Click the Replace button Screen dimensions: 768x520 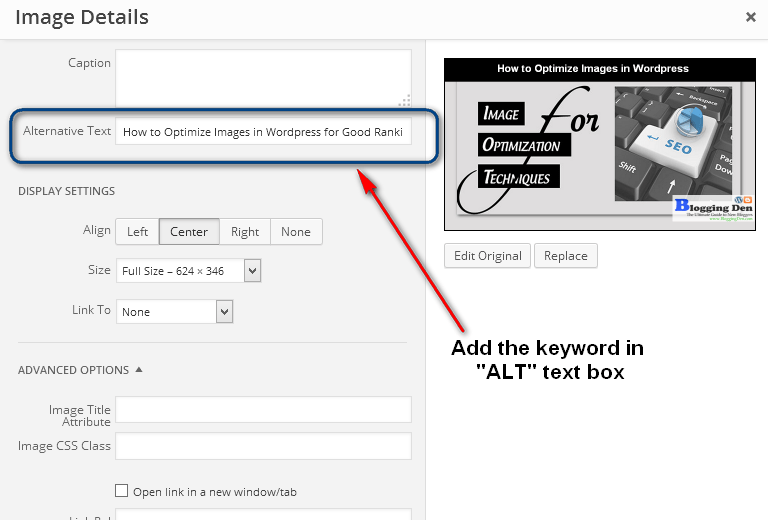(x=566, y=256)
